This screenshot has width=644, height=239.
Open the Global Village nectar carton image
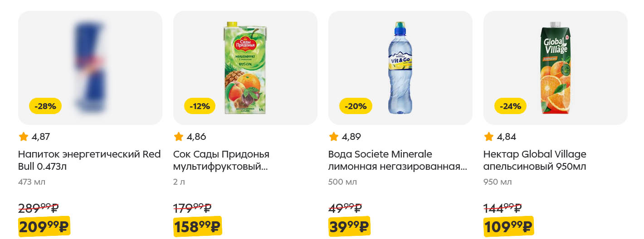[x=555, y=68]
